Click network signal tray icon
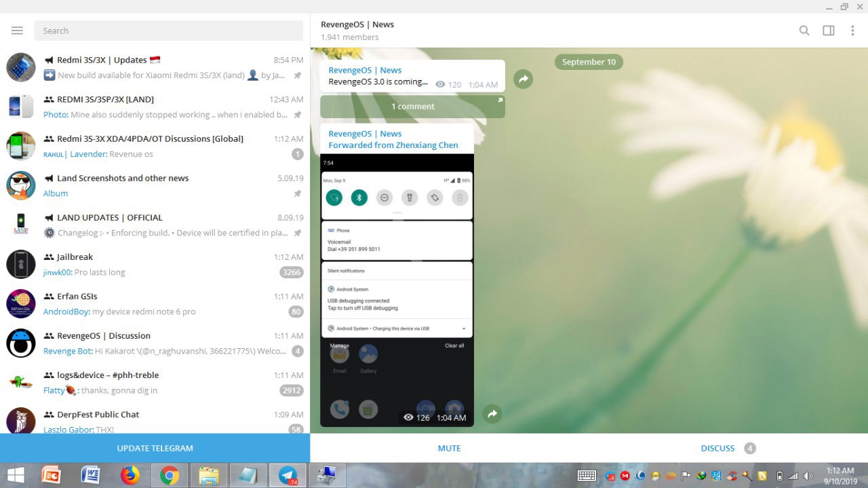This screenshot has width=868, height=488. click(793, 476)
